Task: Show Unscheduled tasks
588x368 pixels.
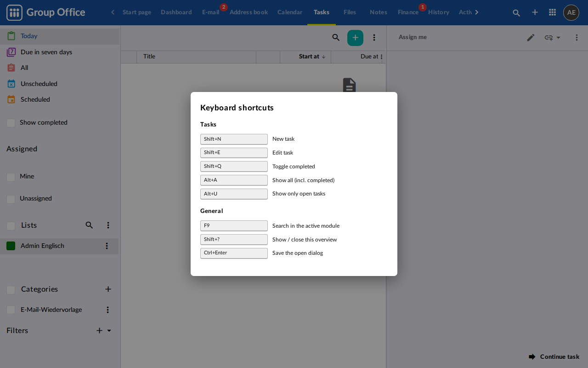Action: coord(60,84)
